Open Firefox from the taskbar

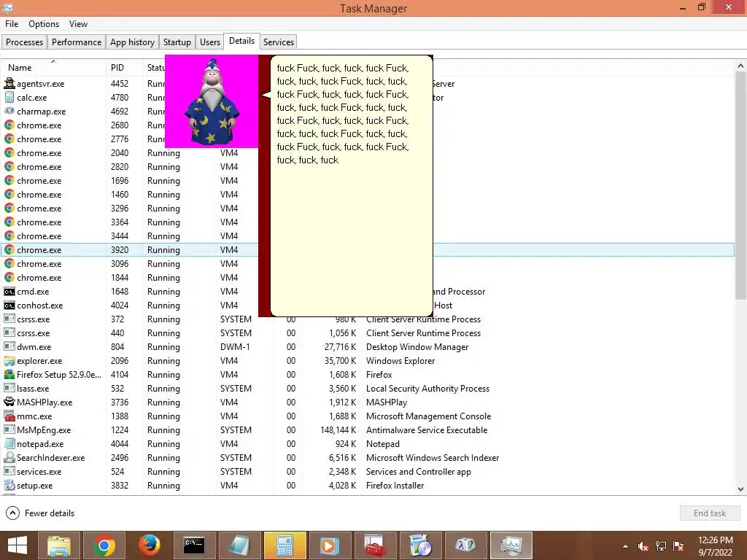point(149,545)
